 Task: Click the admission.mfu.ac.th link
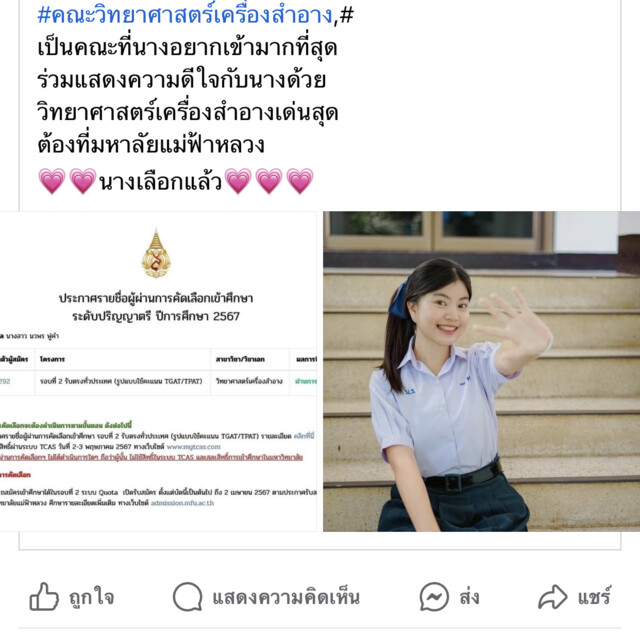coord(182,503)
